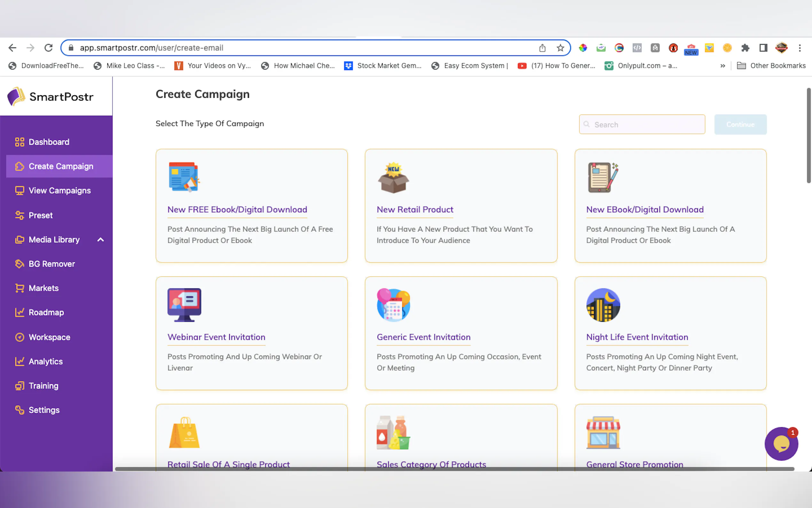Click the bookmark star in address bar
This screenshot has height=508, width=812.
(x=560, y=48)
